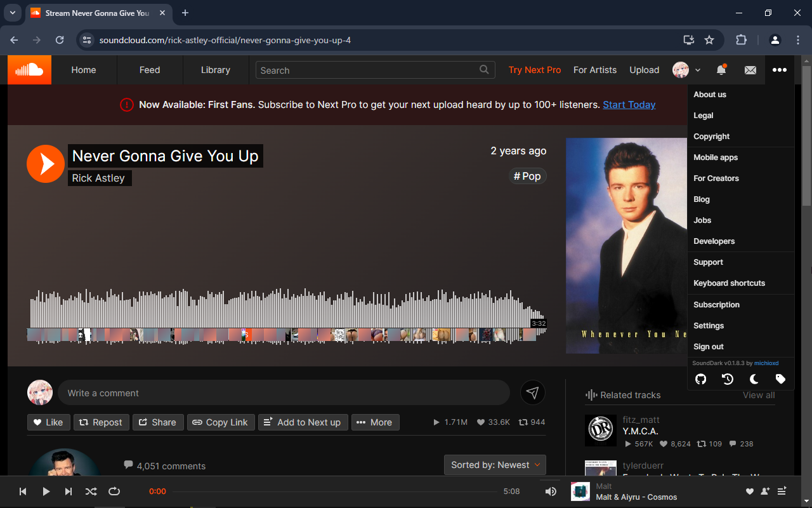Close the three-dot header menu
812x508 pixels.
[780, 70]
